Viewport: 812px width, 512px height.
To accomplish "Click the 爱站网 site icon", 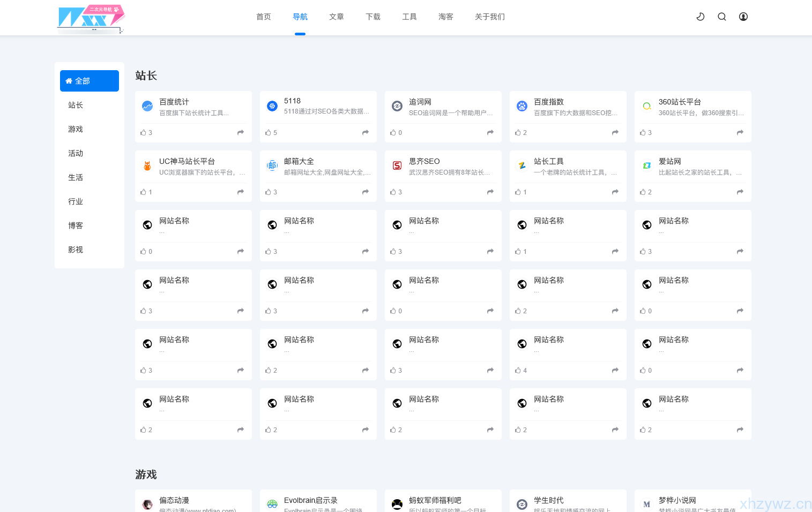I will 647,165.
